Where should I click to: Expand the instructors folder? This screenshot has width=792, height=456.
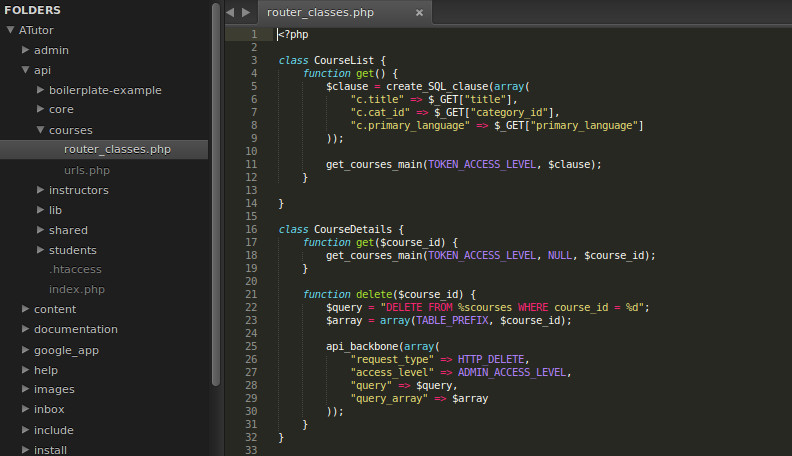coord(40,190)
